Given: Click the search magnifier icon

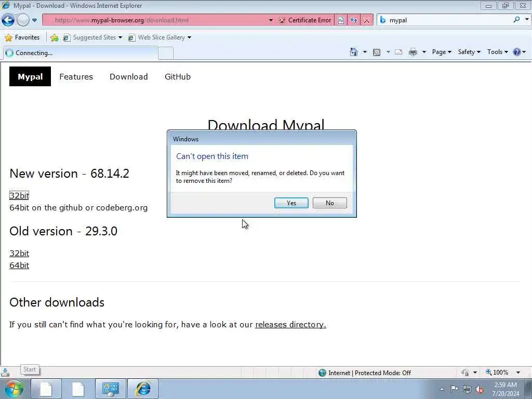Looking at the screenshot, I should pos(517,20).
